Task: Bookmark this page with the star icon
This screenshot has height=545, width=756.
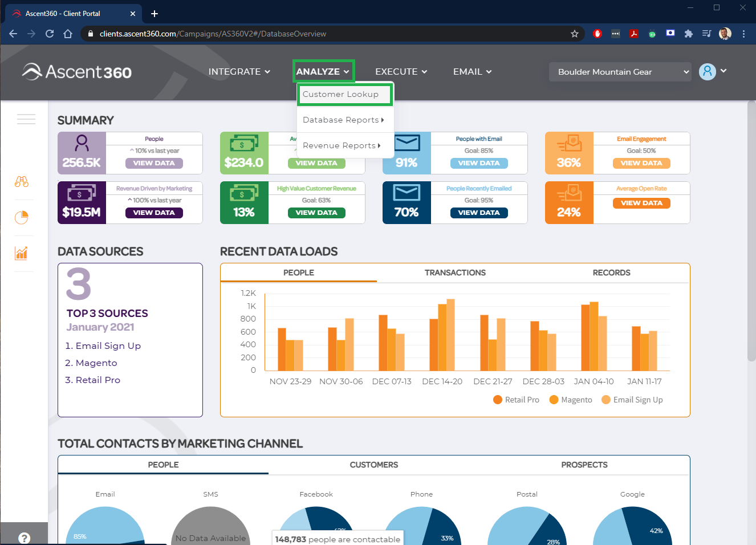Action: tap(575, 34)
